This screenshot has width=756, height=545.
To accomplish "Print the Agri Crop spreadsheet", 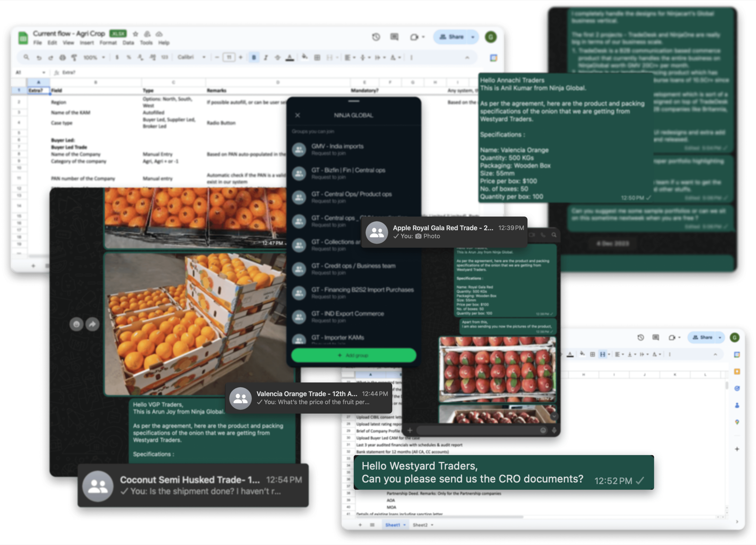I will [62, 58].
